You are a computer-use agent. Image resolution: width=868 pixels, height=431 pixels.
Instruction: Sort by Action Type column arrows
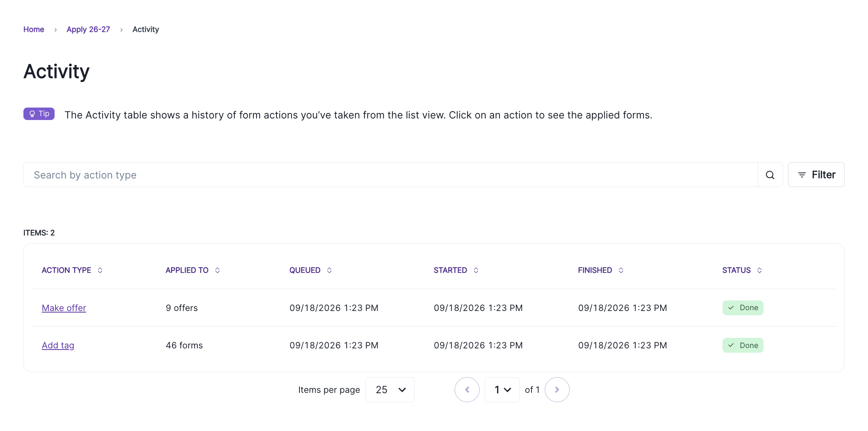100,270
